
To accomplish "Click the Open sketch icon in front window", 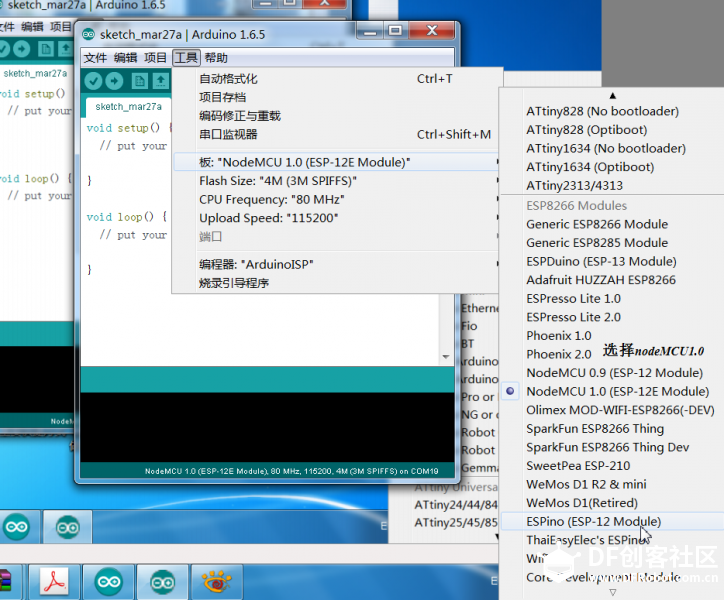I will click(x=160, y=81).
